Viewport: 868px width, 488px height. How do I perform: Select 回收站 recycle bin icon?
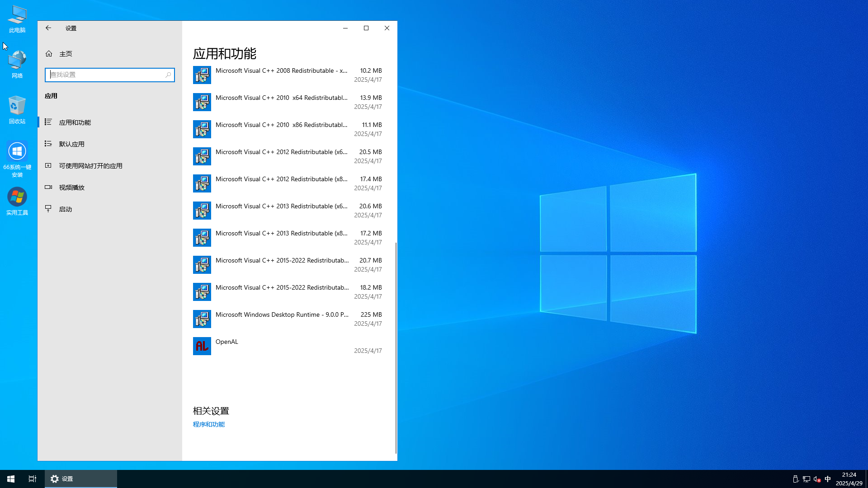tap(17, 110)
